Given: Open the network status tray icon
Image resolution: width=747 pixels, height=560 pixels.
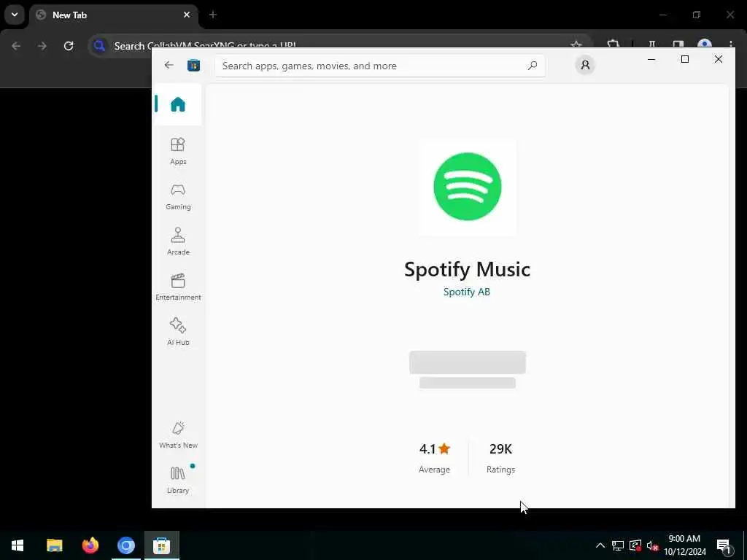Looking at the screenshot, I should pos(618,545).
